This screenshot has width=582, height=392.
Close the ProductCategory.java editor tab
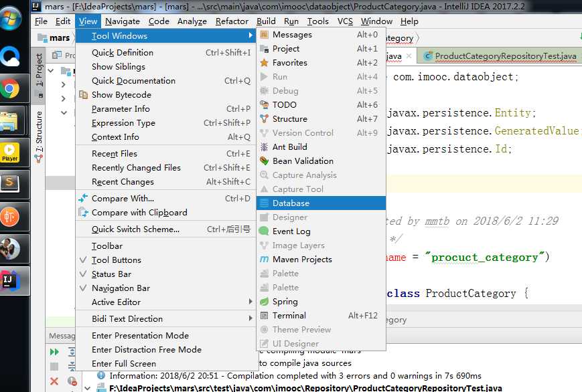[409, 56]
